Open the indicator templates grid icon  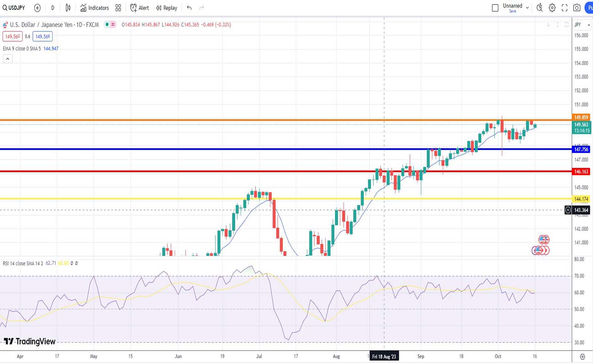[118, 8]
